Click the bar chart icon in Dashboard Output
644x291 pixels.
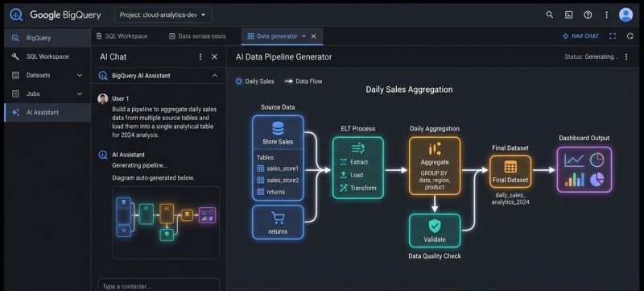click(x=574, y=179)
